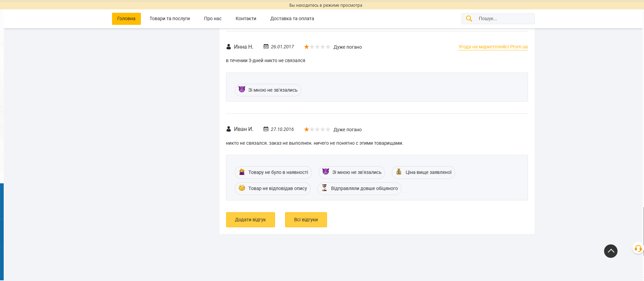Click the scroll-to-top arrow button
644x281 pixels.
(610, 251)
